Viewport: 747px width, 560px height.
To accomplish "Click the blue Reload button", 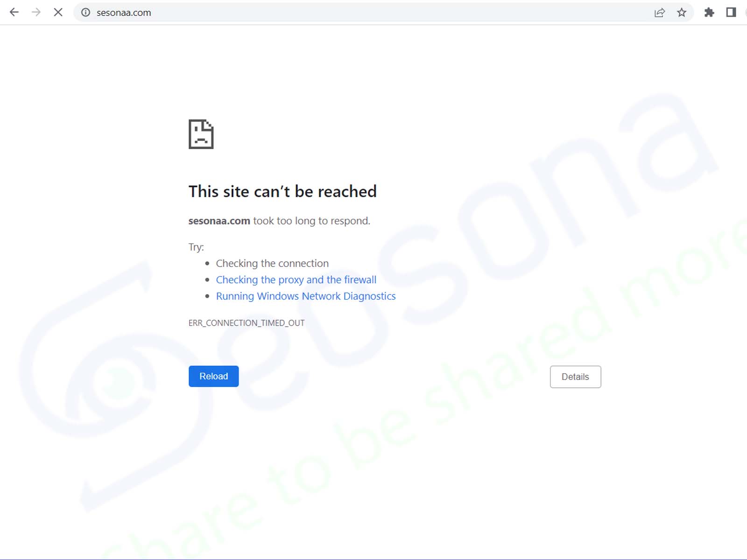I will click(x=213, y=376).
